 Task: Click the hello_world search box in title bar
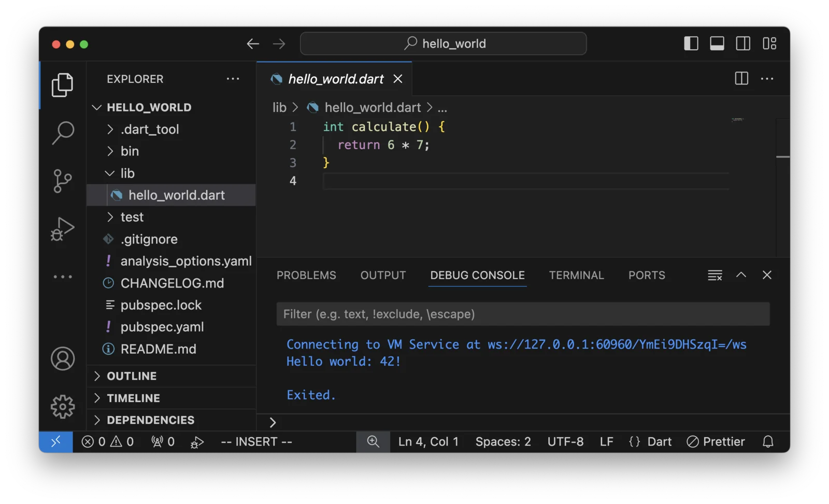tap(444, 44)
